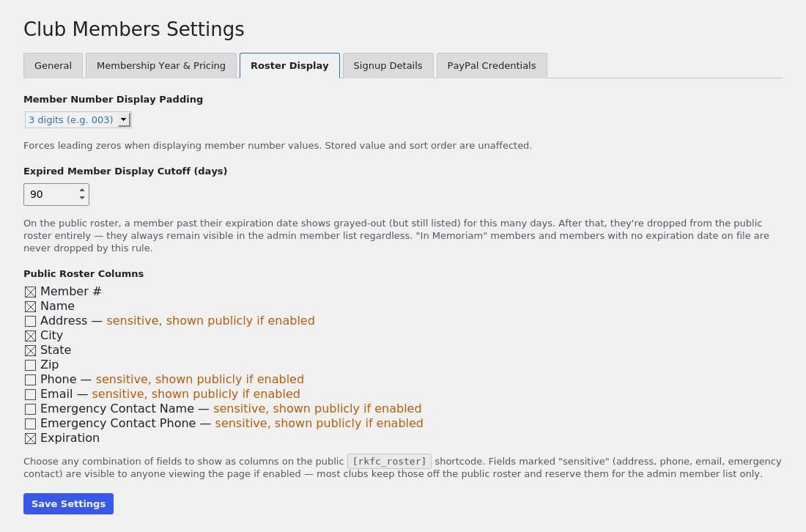Uncheck the Name column checkbox

[x=30, y=307]
